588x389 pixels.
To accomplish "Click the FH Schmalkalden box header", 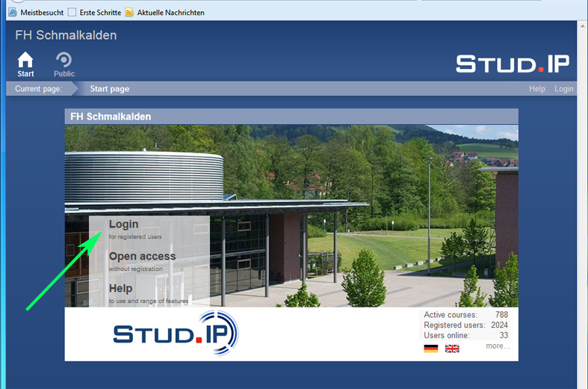I will (x=291, y=117).
